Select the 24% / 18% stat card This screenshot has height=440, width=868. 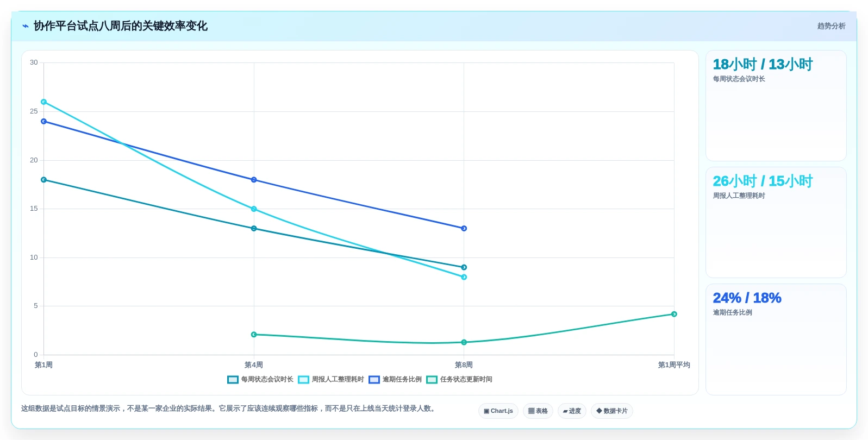pyautogui.click(x=776, y=340)
